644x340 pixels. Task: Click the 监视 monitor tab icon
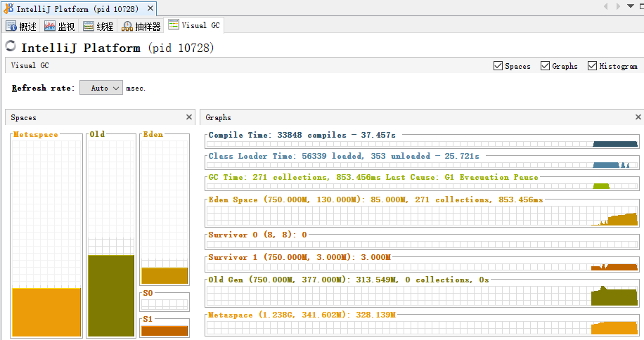click(x=50, y=27)
